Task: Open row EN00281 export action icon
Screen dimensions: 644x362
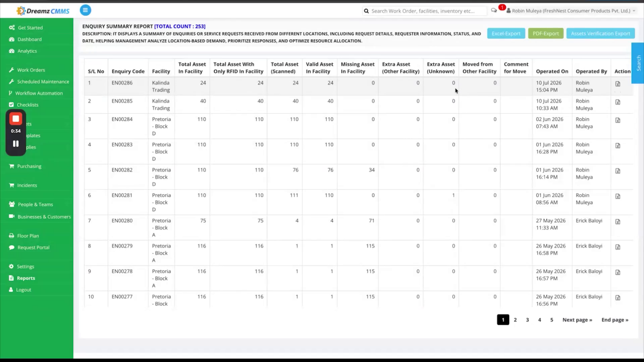Action: click(x=618, y=196)
